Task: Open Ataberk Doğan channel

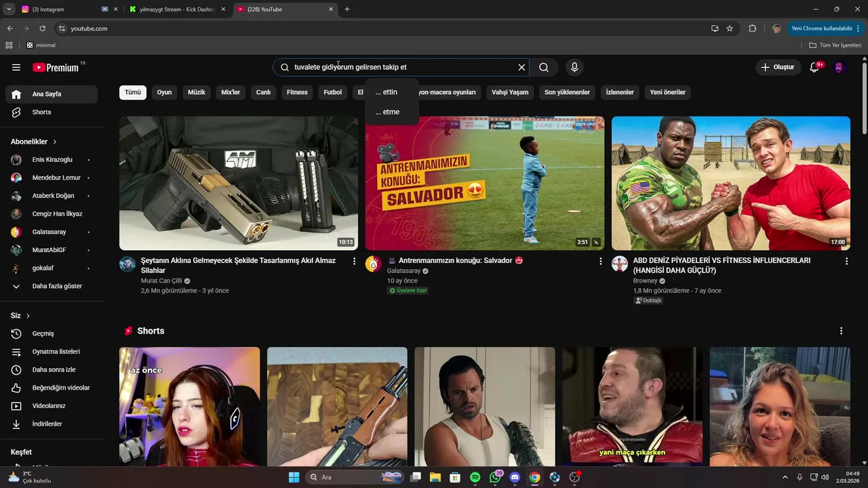Action: (x=52, y=196)
